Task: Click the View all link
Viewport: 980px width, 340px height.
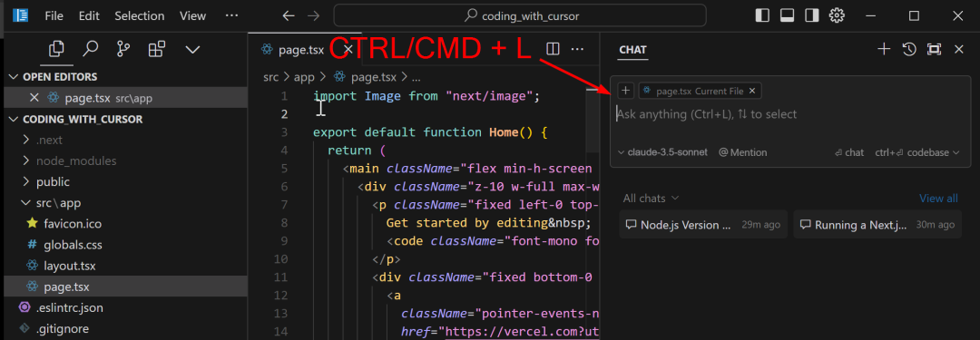Action: (x=938, y=199)
